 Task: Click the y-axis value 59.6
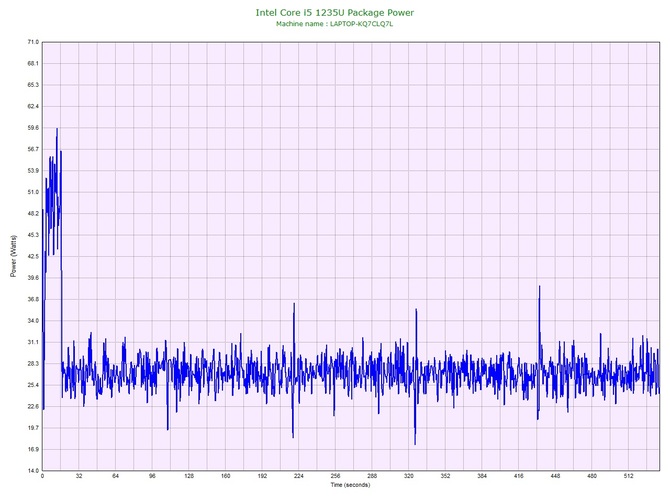tap(33, 128)
